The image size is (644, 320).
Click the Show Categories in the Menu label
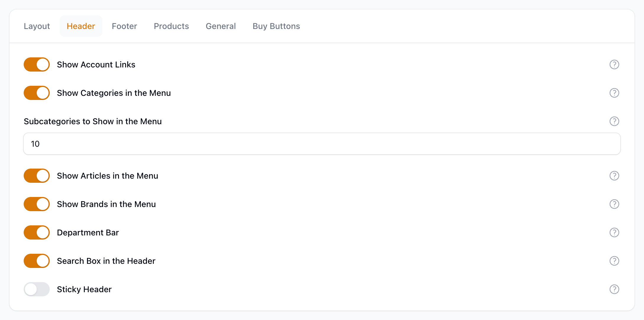pos(114,93)
